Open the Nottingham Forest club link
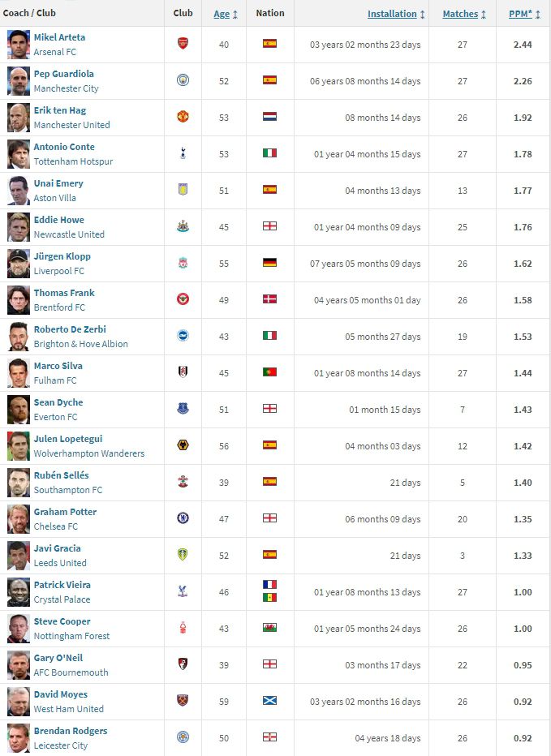551x756 pixels. [71, 636]
